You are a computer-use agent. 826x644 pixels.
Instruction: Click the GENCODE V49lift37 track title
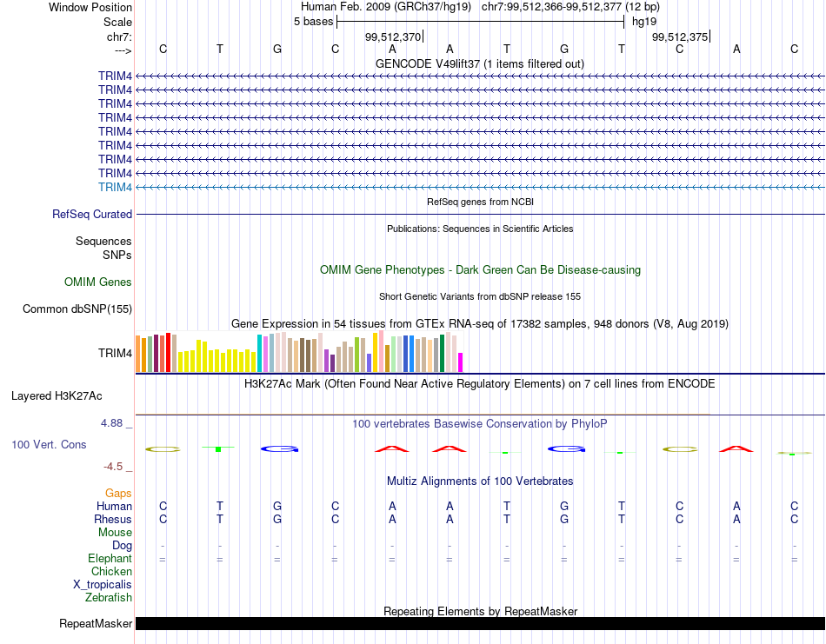(x=480, y=63)
